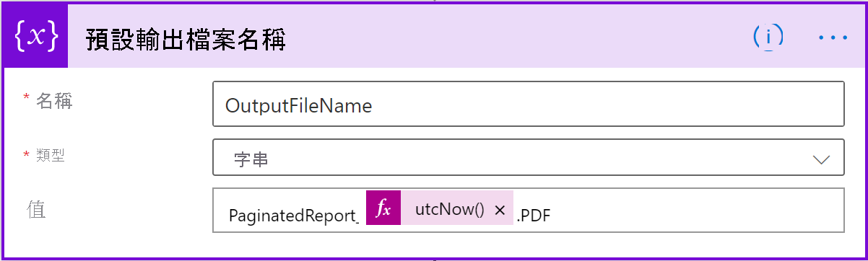868x261 pixels.
Task: Click the fx expression icon in value field
Action: (383, 209)
